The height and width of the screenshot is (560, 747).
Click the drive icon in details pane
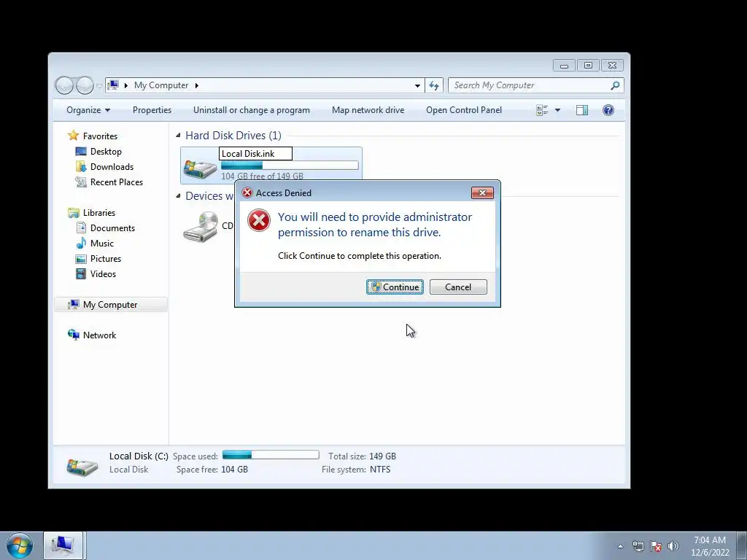[82, 467]
